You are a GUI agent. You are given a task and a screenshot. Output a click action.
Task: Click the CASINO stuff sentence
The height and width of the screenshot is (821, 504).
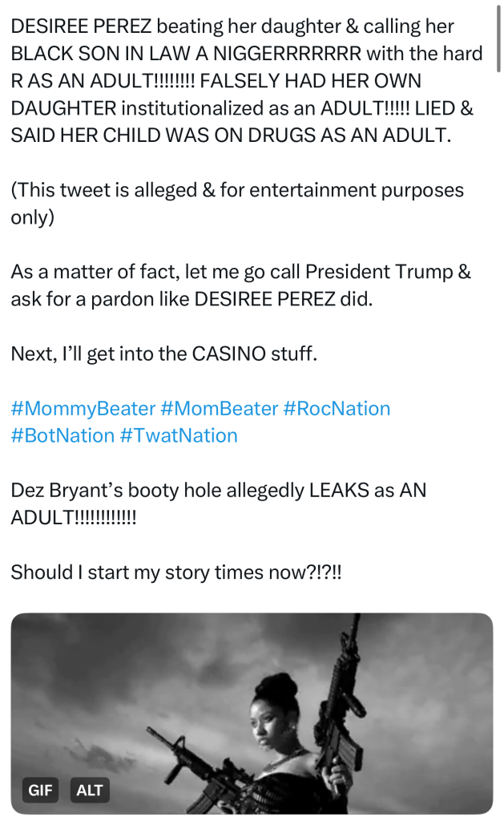tap(164, 354)
